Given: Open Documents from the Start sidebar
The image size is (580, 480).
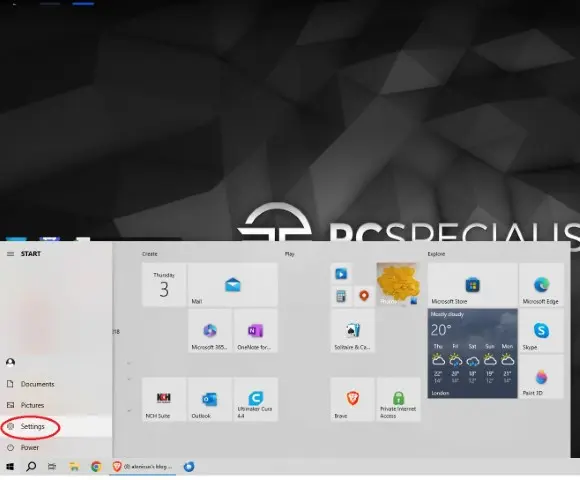Looking at the screenshot, I should pos(56,384).
